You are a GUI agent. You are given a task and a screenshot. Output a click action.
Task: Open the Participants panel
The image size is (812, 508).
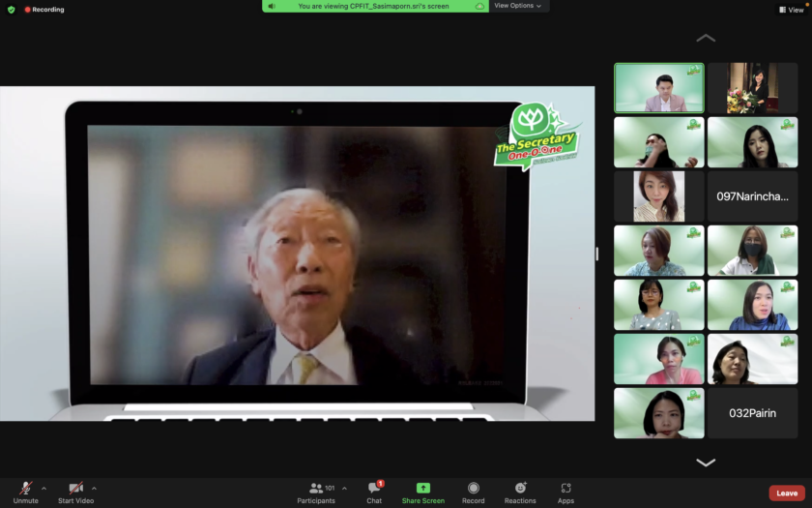coord(316,489)
